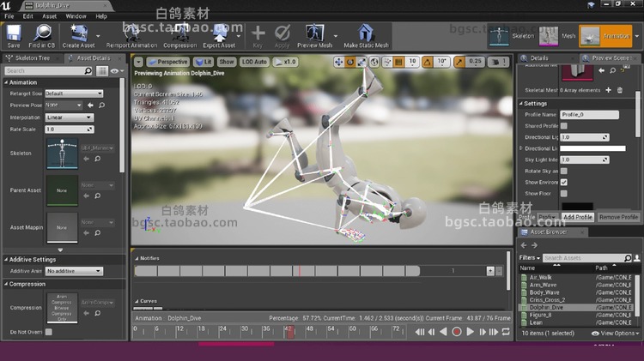644x361 pixels.
Task: Click Export Asset icon
Action: tap(219, 36)
